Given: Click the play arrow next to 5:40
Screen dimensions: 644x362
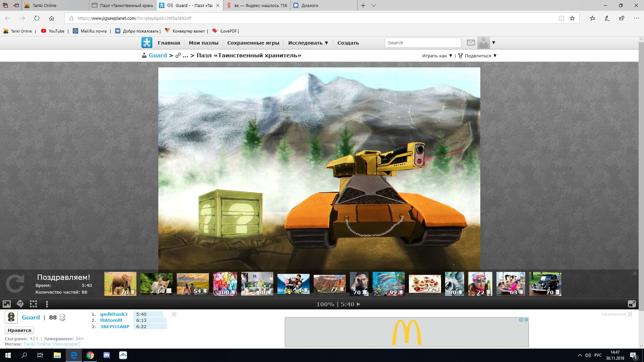Looking at the screenshot, I should pos(359,304).
